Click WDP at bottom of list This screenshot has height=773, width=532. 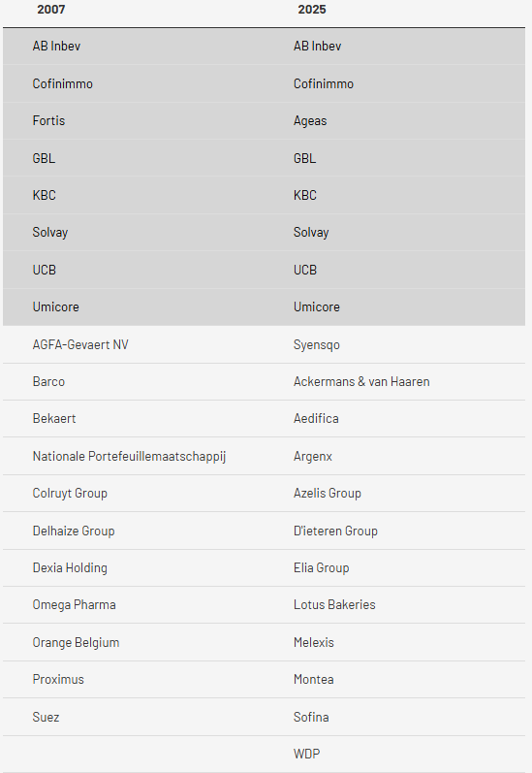(x=306, y=754)
